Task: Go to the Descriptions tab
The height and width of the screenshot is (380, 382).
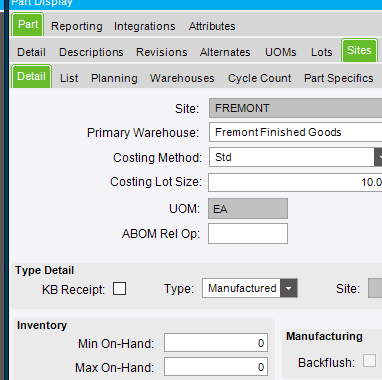Action: [91, 52]
